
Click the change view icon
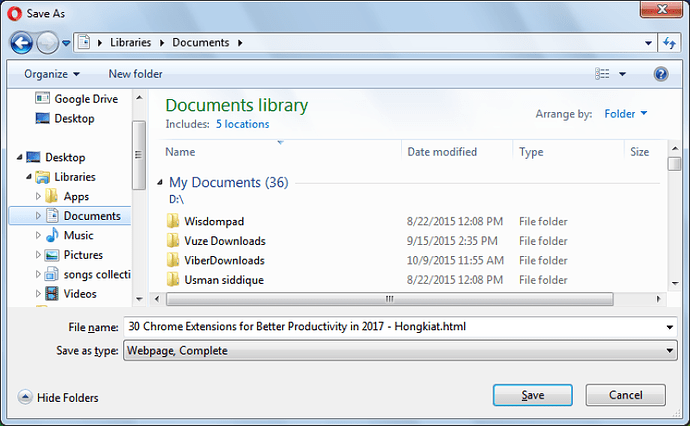tap(602, 73)
